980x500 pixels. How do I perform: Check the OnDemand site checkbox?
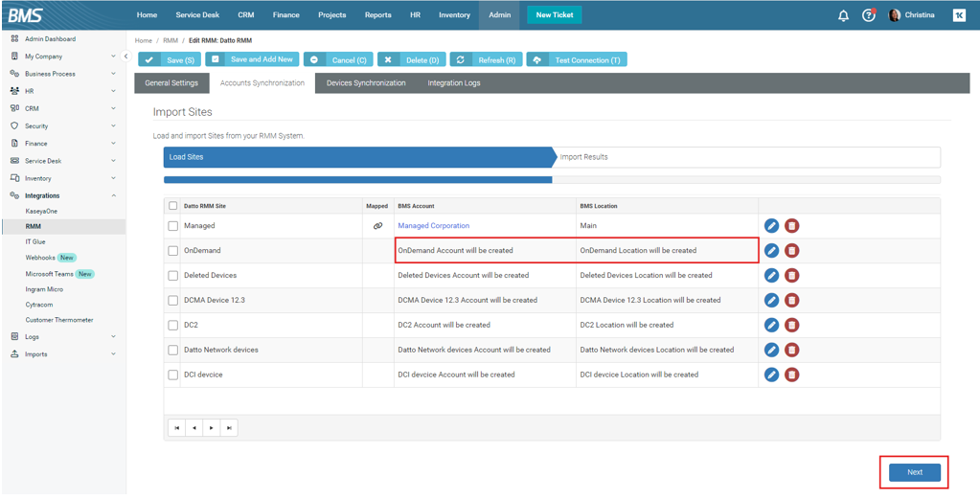coord(173,251)
